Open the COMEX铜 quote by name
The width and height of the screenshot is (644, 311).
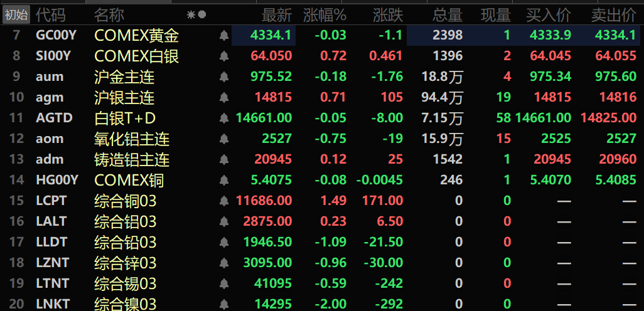click(129, 181)
